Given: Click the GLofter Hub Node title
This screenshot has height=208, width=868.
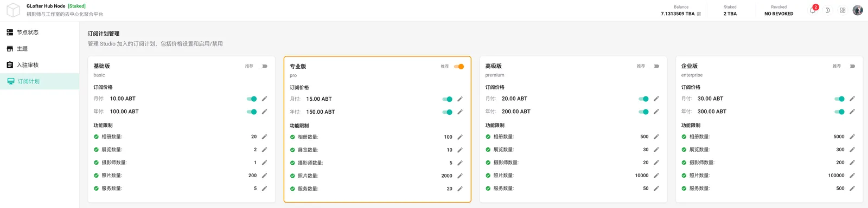Looking at the screenshot, I should click(46, 6).
